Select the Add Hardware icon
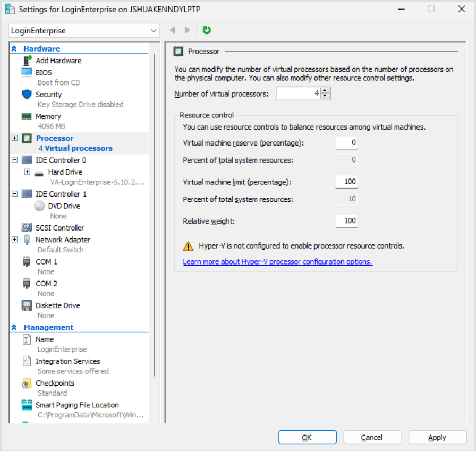Viewport: 476px width, 452px height. pos(28,61)
